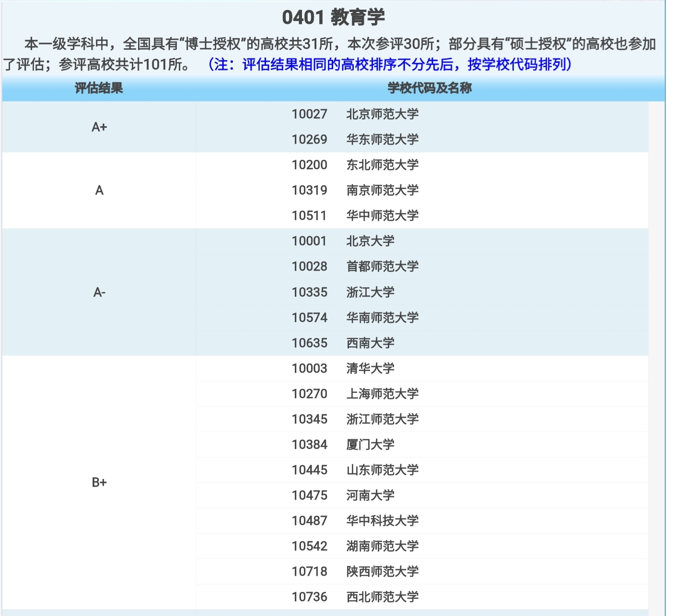
Task: Select the row 10718 陕西师范大学
Action: tap(422, 571)
